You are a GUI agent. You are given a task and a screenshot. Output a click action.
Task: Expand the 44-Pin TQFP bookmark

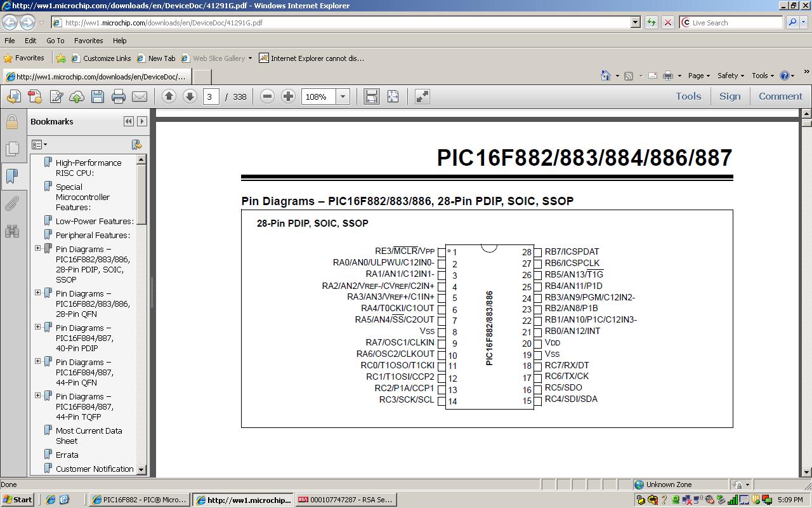coord(37,396)
